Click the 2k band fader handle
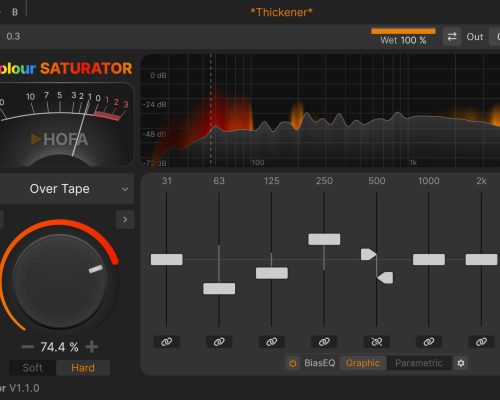The height and width of the screenshot is (400, 500). [x=481, y=259]
